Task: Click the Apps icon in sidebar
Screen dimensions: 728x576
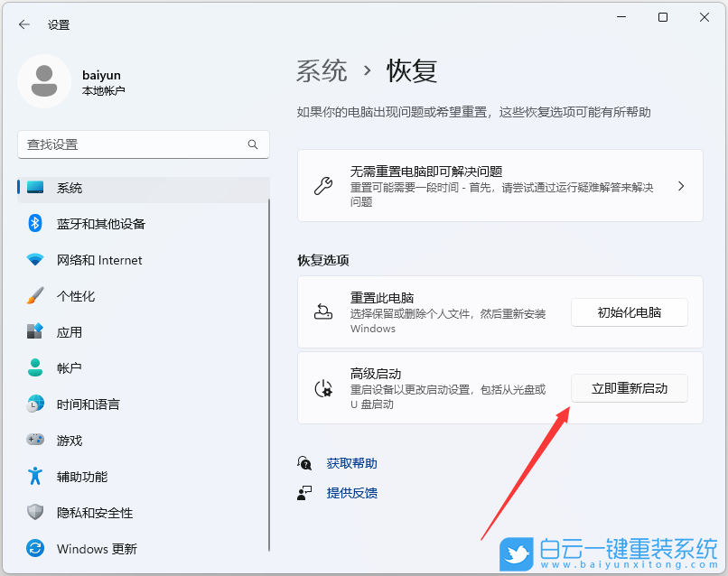Action: tap(35, 332)
